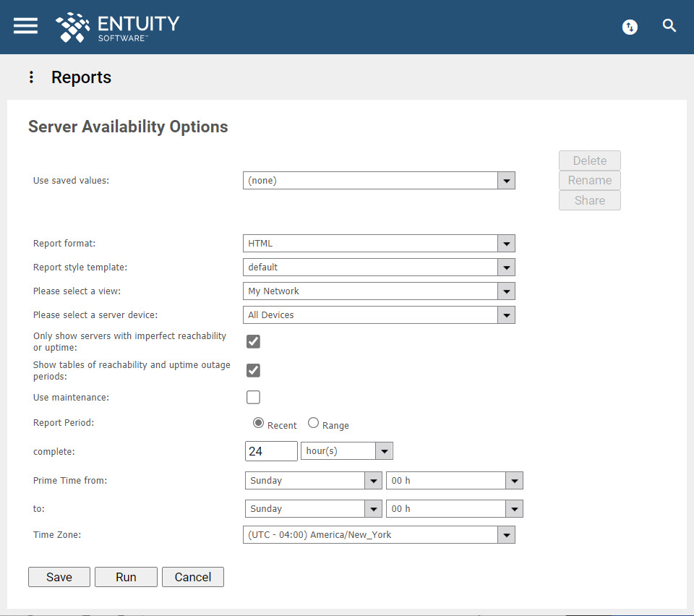
Task: Click the Rename button
Action: click(590, 181)
